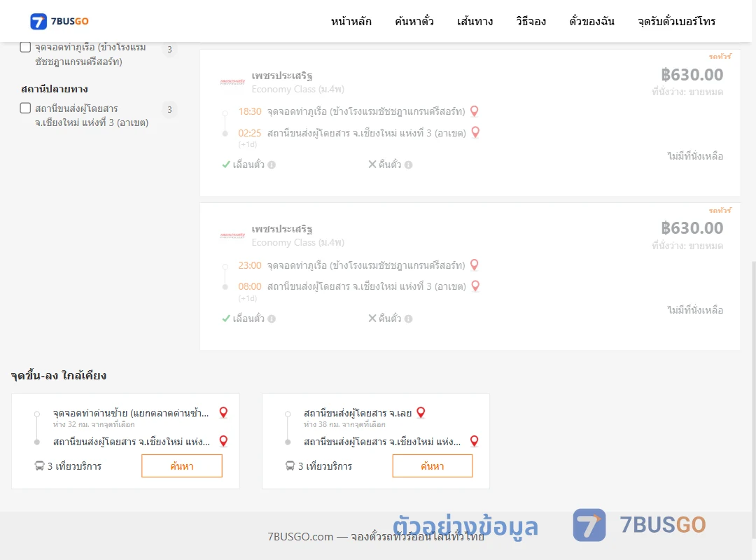Click the 18:30 departure time
This screenshot has height=560, width=756.
(x=250, y=112)
